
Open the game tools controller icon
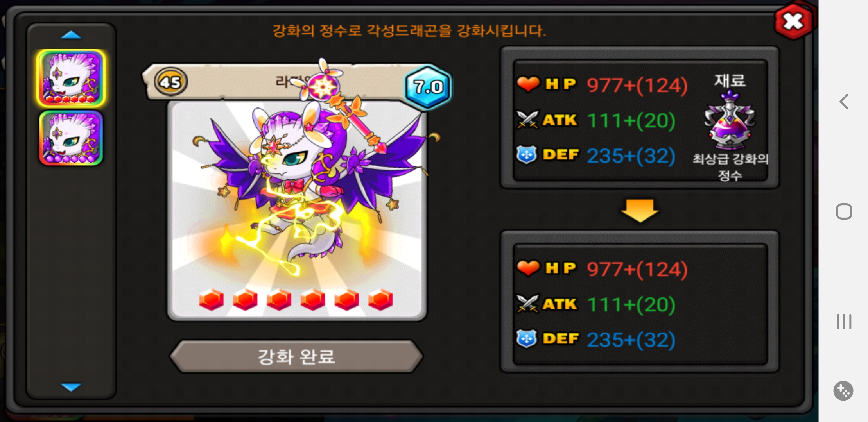coord(843,390)
